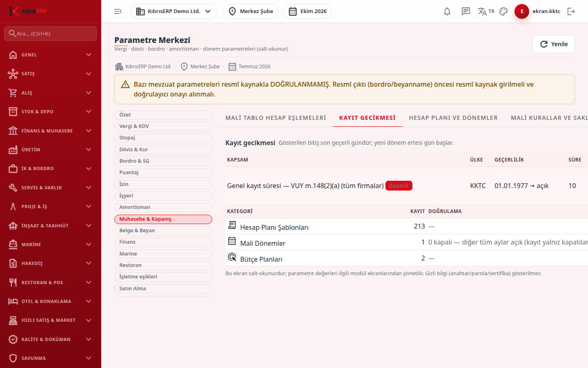Expand the PROJE & İŞ menu chevron
The height and width of the screenshot is (368, 588).
89,206
